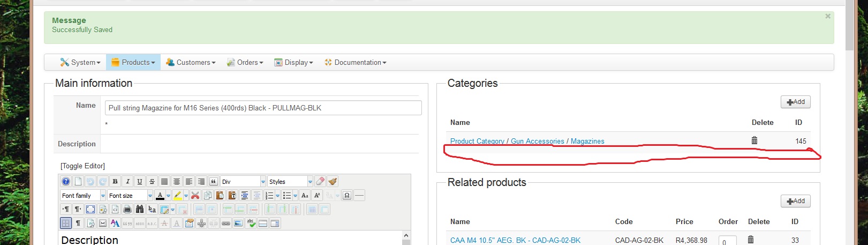868x245 pixels.
Task: Toggle strikethrough formatting
Action: 152,182
